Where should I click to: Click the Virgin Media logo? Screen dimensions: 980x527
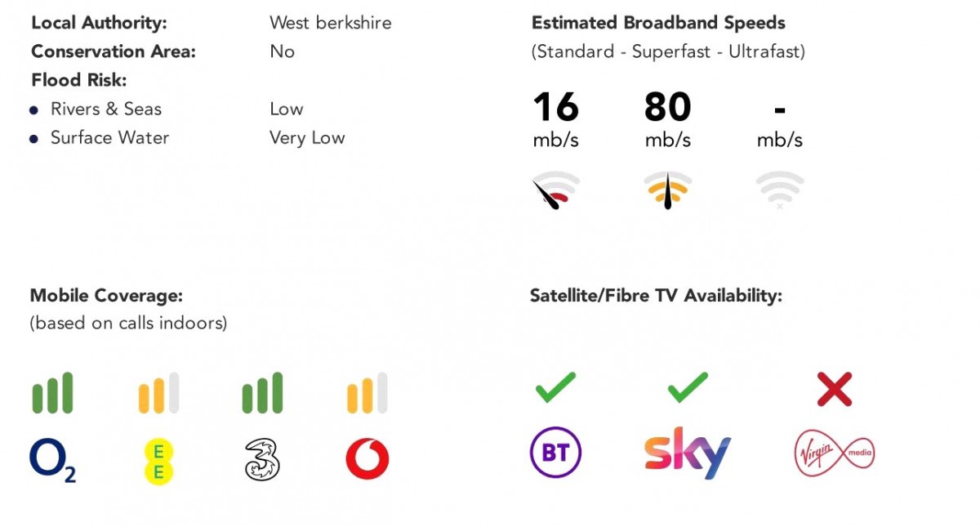[x=834, y=453]
